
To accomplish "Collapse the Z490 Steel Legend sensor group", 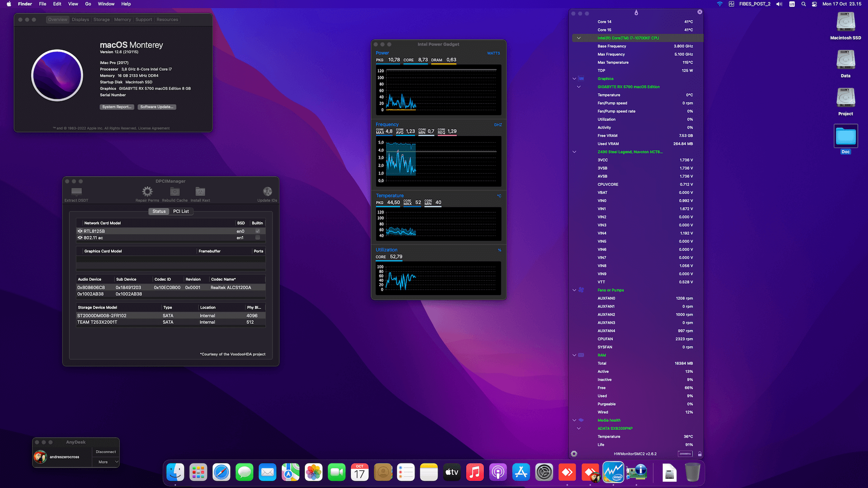I will point(575,152).
